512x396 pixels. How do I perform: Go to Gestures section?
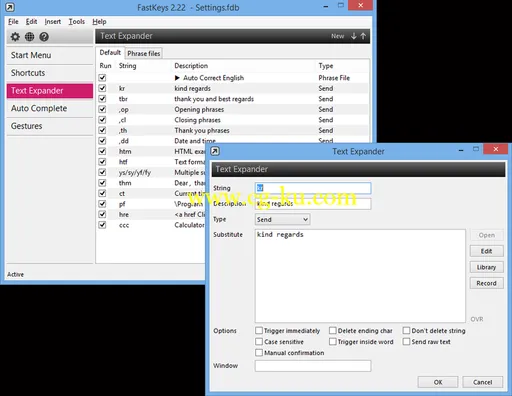[50, 126]
